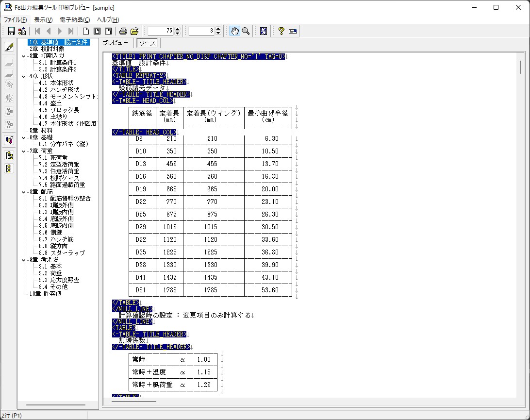Collapse the 6章 基礎 node
The height and width of the screenshot is (420, 530).
pos(24,137)
